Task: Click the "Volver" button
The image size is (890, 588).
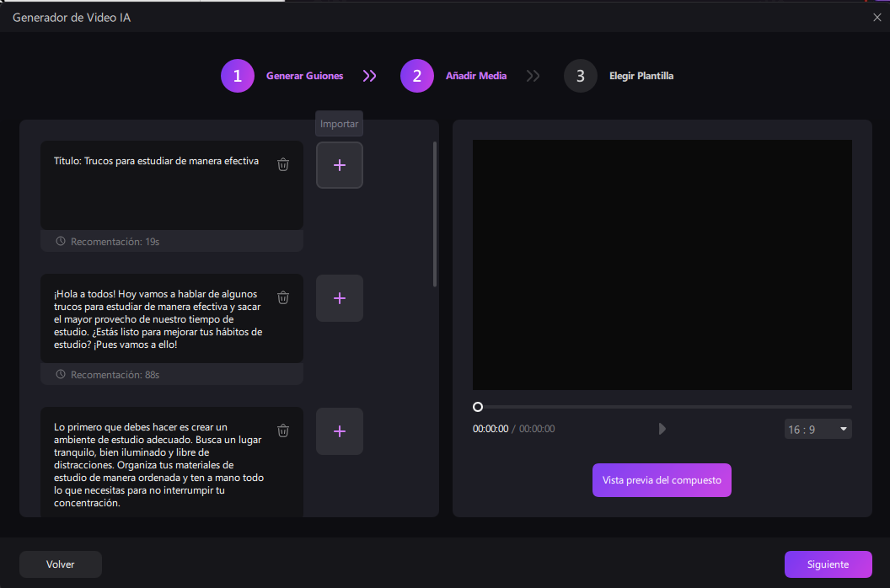Action: coord(60,564)
